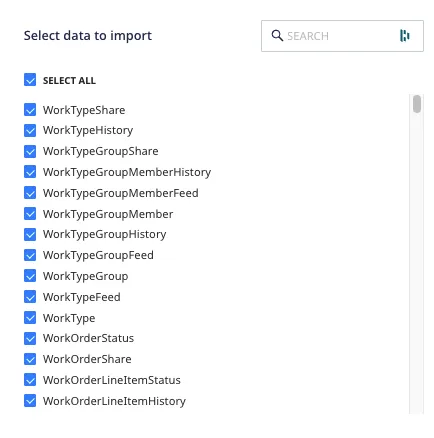Toggle the WorkTypeGroupFeed checkbox
Viewport: 434px width, 438px height.
click(30, 255)
